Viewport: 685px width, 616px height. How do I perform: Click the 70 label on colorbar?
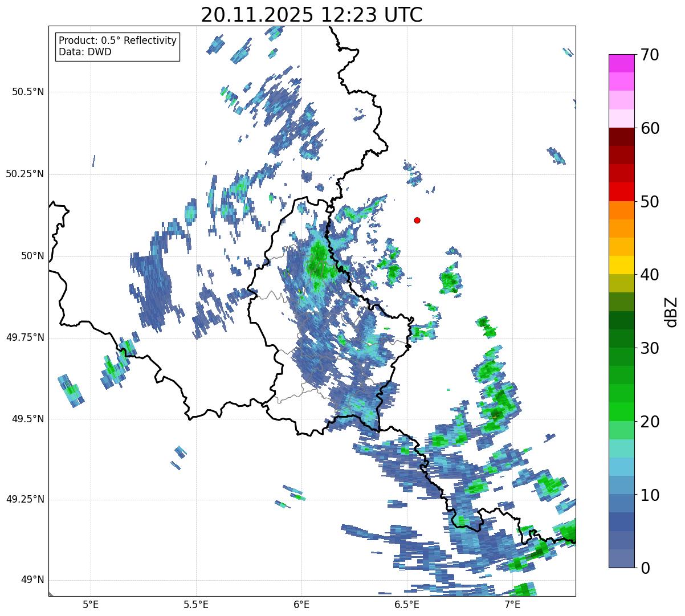point(650,55)
